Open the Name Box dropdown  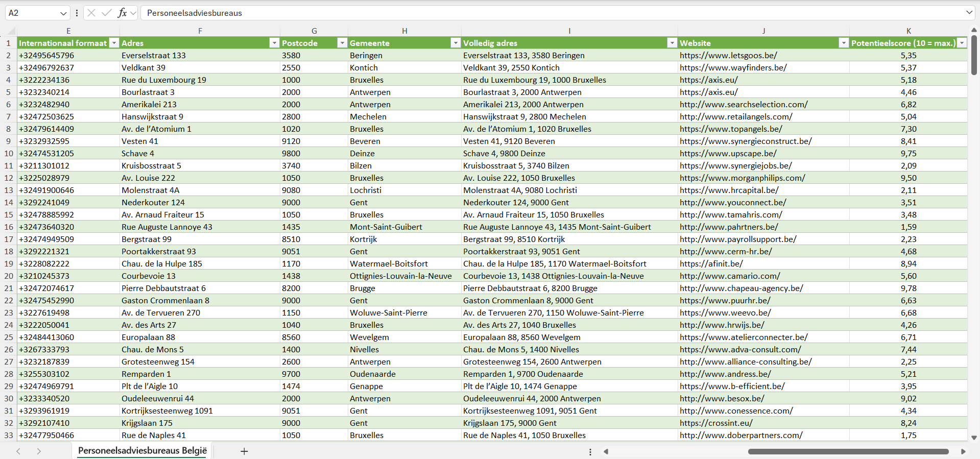(x=63, y=13)
